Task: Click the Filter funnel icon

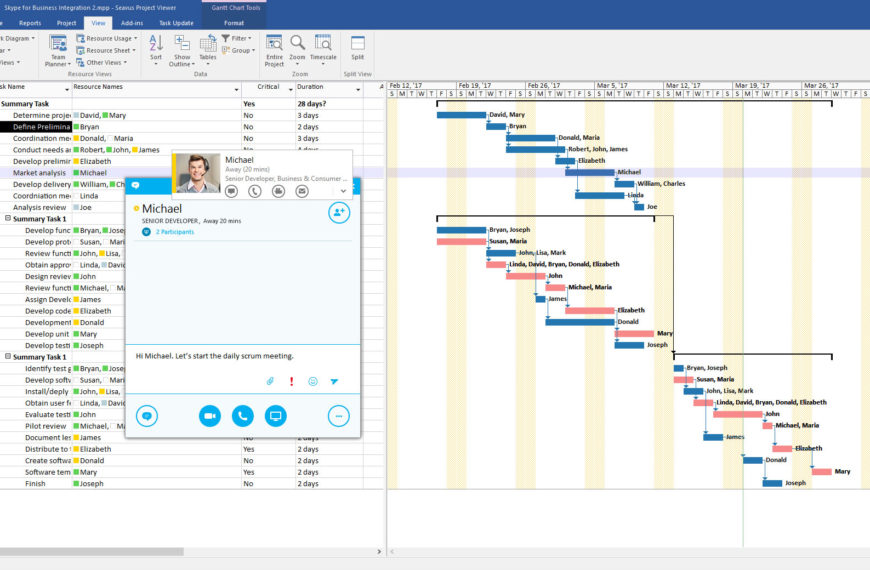Action: coord(226,38)
